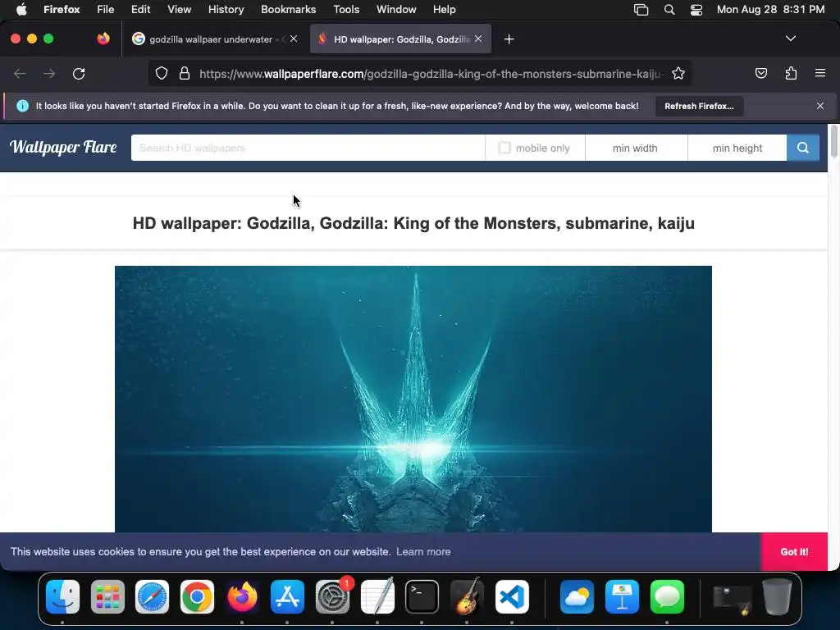Screen dimensions: 840x630
Task: Open Keynote from the Dock
Action: (x=622, y=597)
